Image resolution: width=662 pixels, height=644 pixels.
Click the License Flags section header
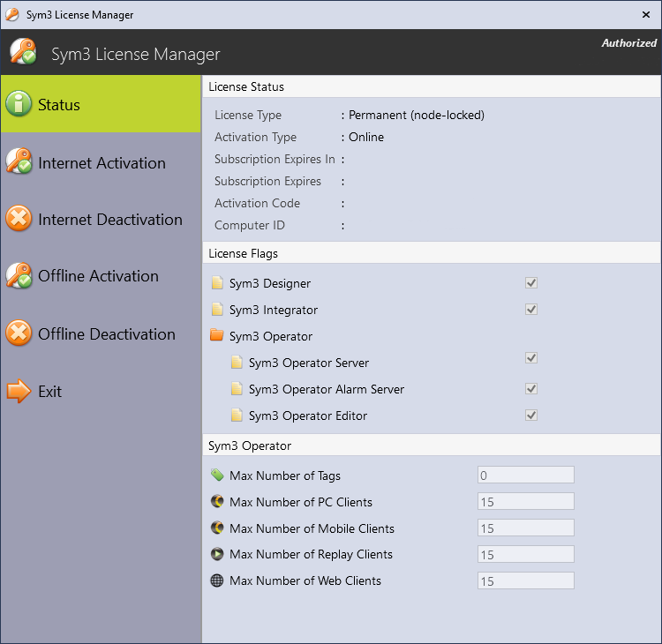click(244, 253)
